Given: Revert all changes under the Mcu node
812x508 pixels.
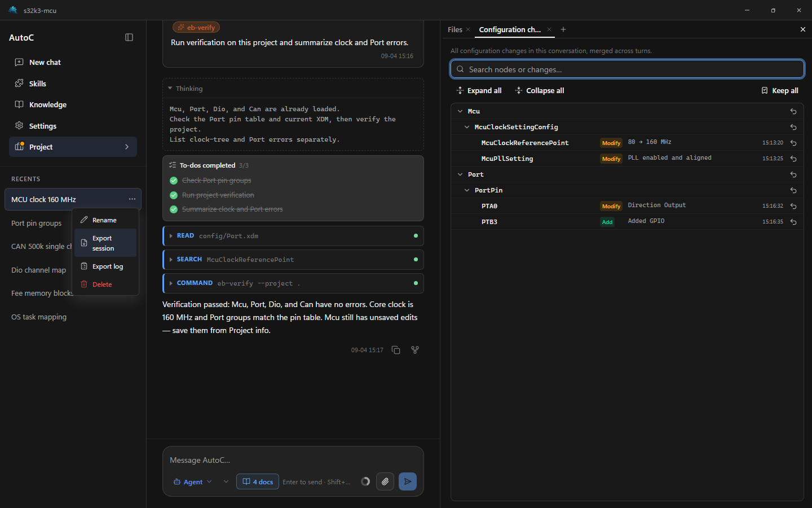Looking at the screenshot, I should click(x=793, y=111).
